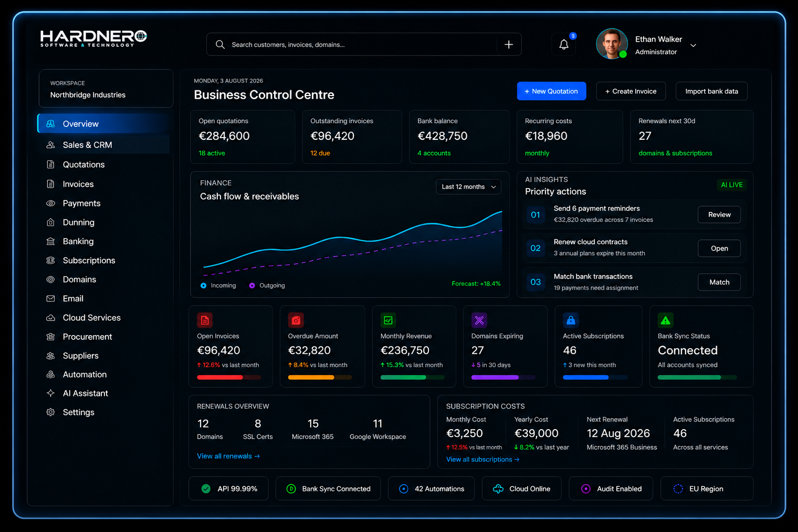Open Sales & CRM section
This screenshot has height=532, width=798.
(103, 145)
